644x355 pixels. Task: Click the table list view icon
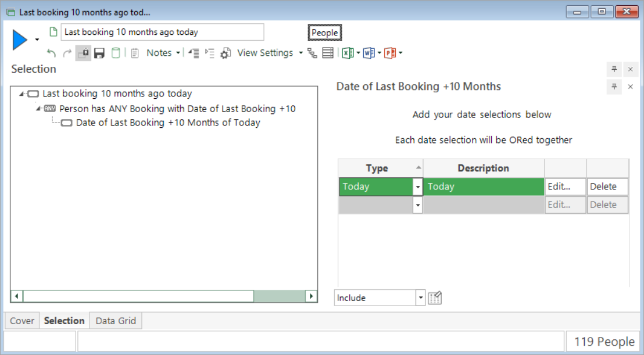click(x=328, y=53)
